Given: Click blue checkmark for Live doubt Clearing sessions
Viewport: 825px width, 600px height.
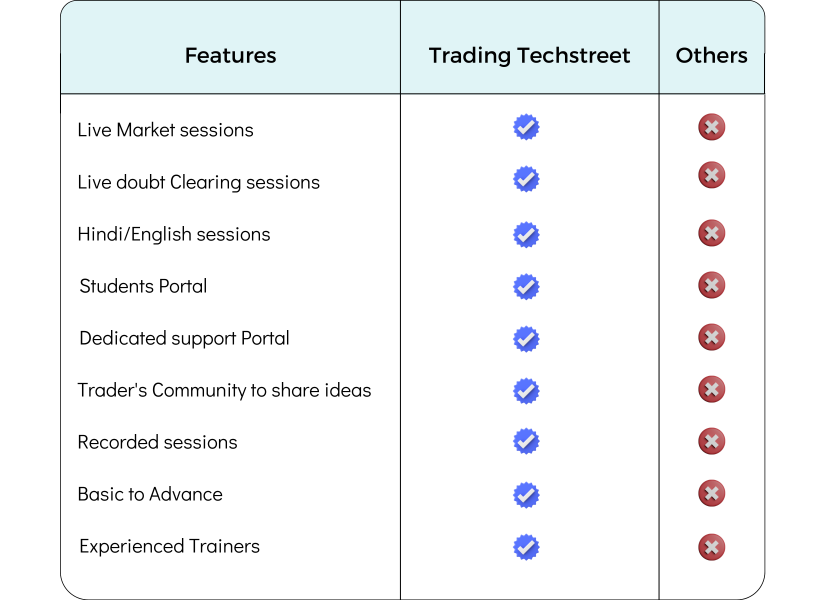Looking at the screenshot, I should [526, 179].
